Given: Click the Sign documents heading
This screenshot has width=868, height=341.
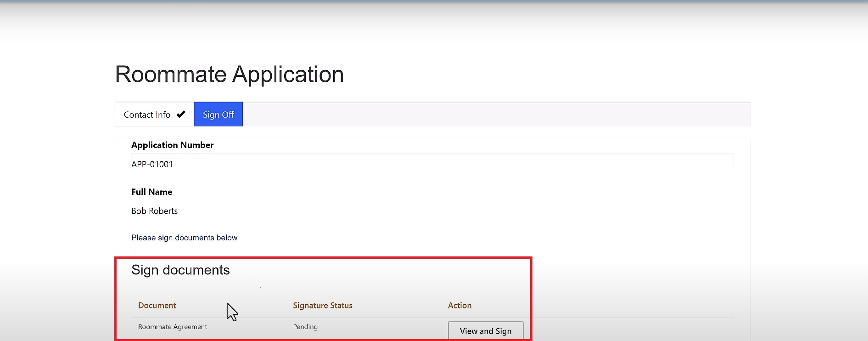Looking at the screenshot, I should 180,270.
